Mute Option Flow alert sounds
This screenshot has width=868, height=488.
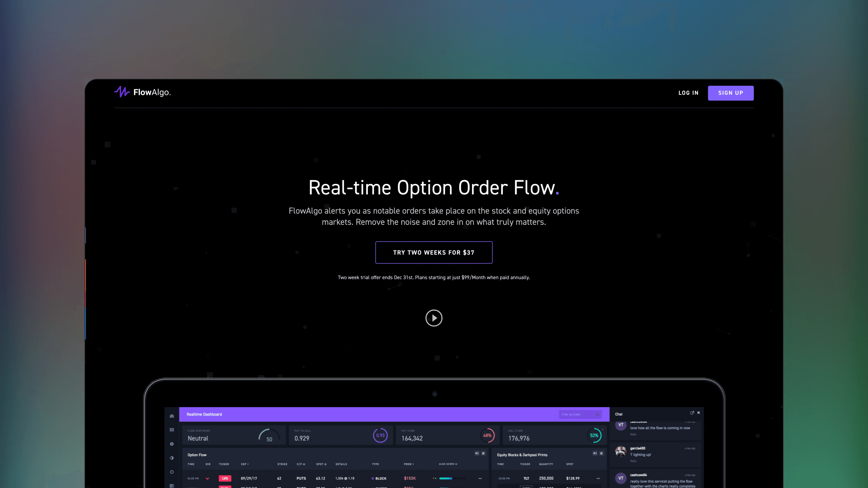(x=477, y=453)
